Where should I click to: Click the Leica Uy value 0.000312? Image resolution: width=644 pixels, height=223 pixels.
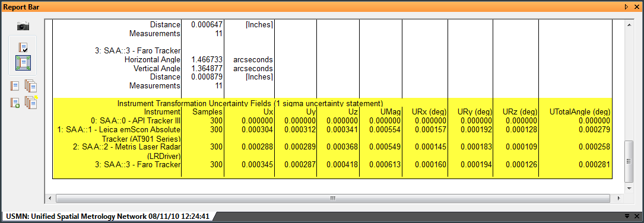point(300,130)
